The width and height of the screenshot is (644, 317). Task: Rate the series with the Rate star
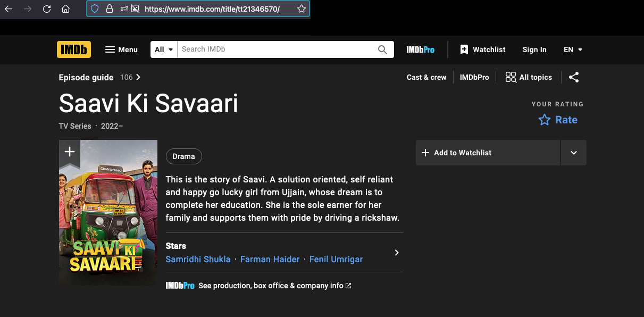[558, 120]
